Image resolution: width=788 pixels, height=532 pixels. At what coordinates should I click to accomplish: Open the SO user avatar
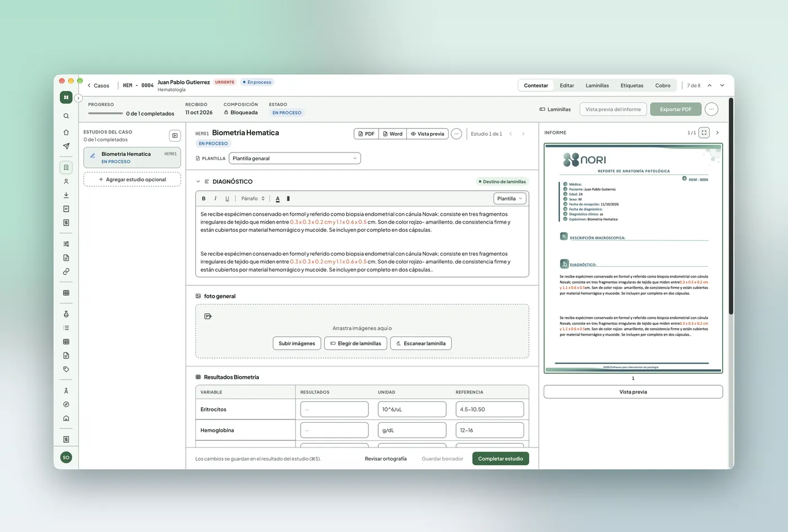pos(66,457)
